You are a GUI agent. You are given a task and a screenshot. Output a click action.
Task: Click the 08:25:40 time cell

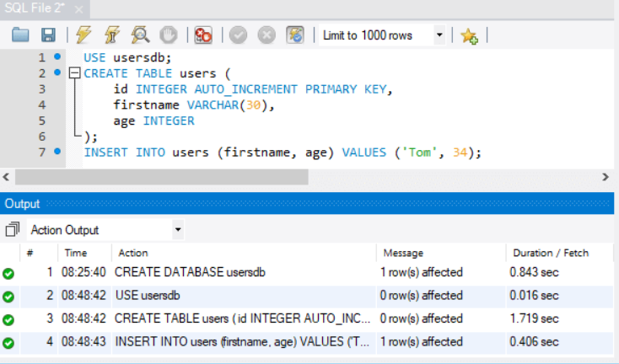(83, 272)
